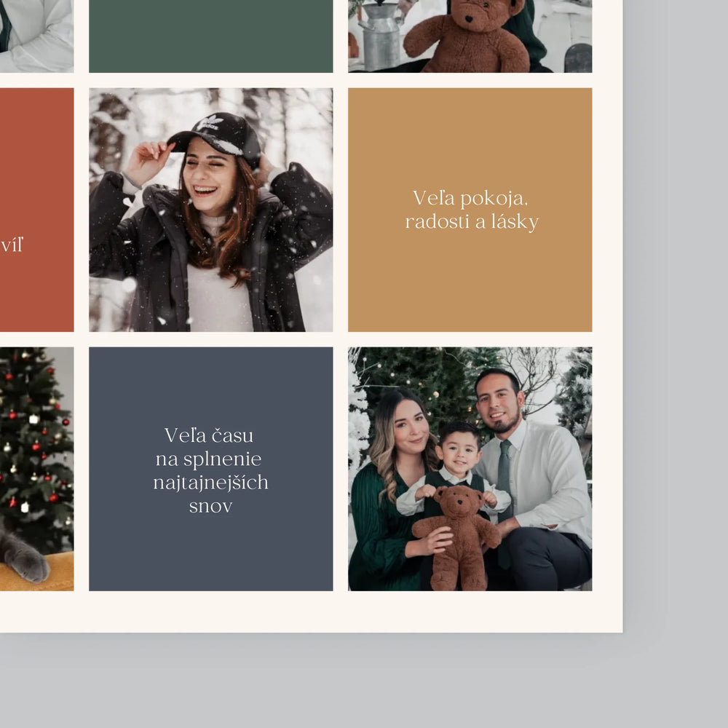
Task: Click the mustard tile reading 'Veľa pokoja'
Action: [x=470, y=210]
